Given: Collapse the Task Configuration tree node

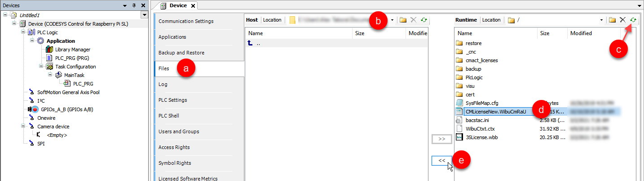Looking at the screenshot, I should coord(40,67).
